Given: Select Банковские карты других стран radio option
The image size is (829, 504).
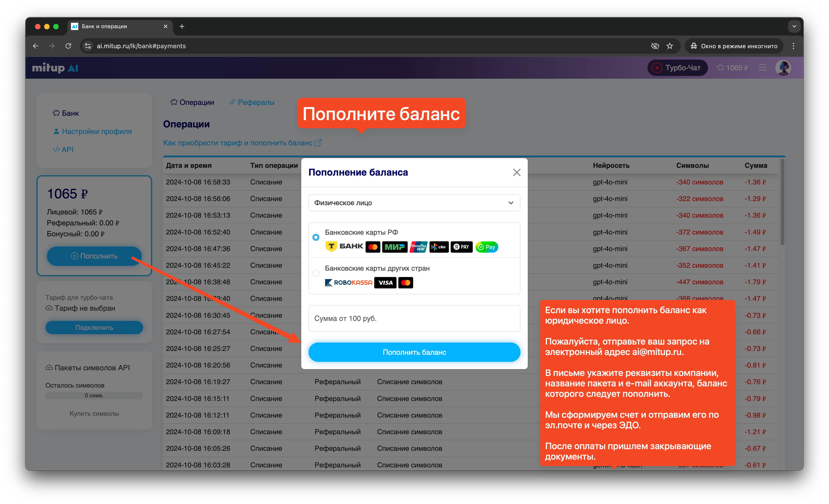Looking at the screenshot, I should pyautogui.click(x=316, y=273).
